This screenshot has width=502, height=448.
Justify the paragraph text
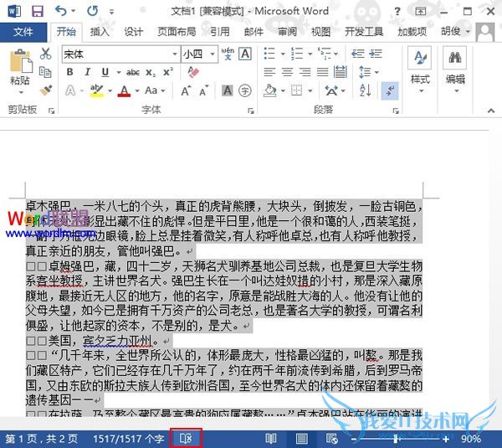coord(322,72)
